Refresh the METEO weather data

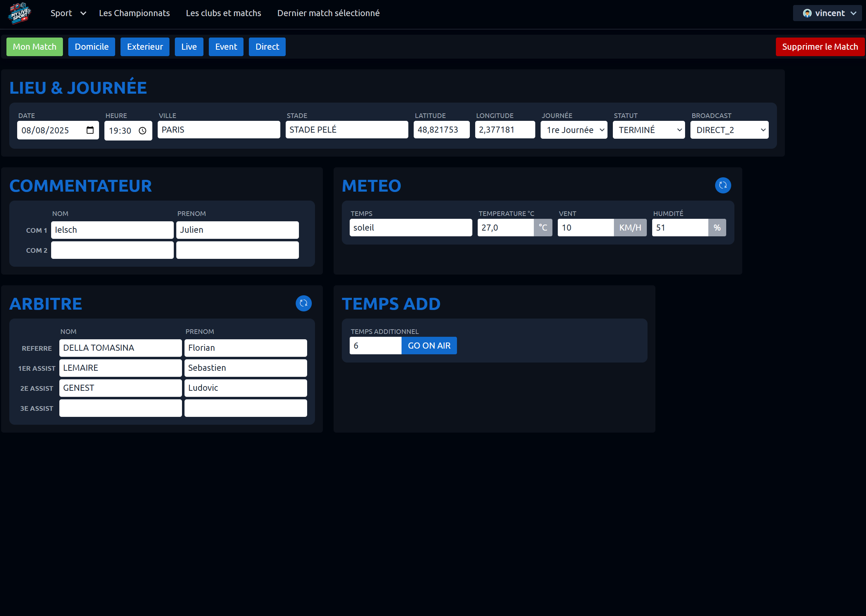pos(723,186)
